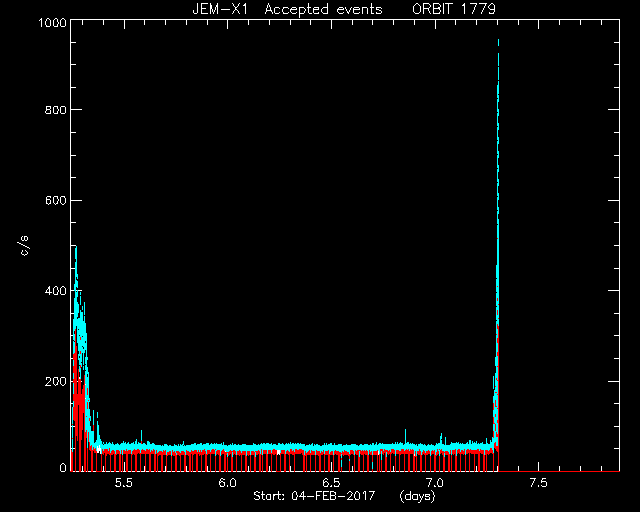Click the 0 tick label at the y-axis origin

tap(63, 467)
